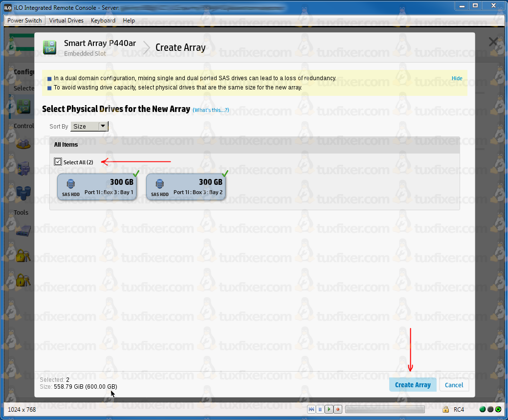Select the 300 GB drive in Bay 2
Viewport: 508px width, 420px height.
(185, 187)
